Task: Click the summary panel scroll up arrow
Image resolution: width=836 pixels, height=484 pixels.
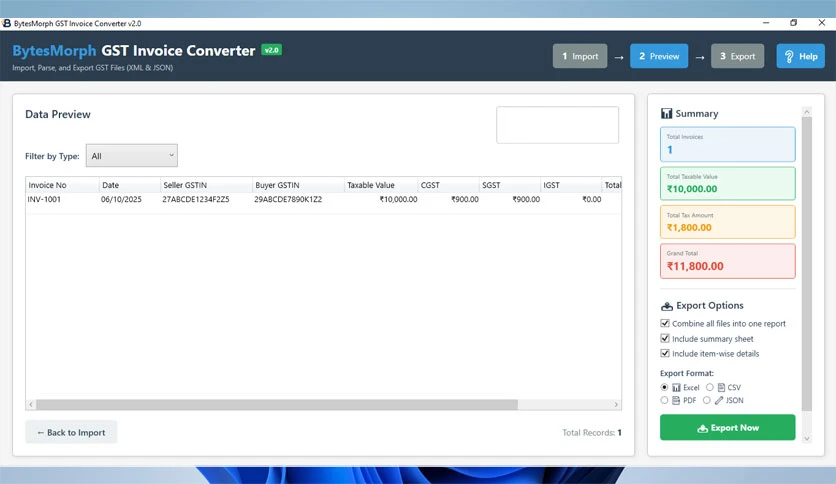Action: click(x=807, y=111)
